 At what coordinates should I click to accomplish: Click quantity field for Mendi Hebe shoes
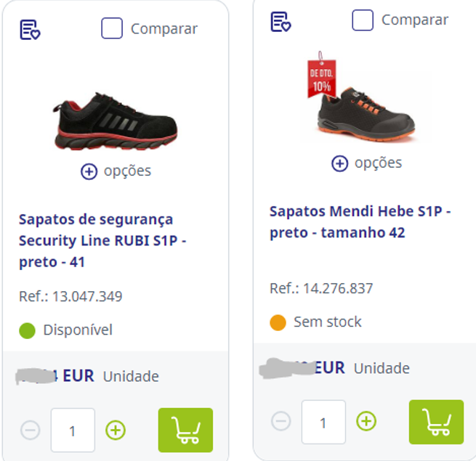click(x=323, y=422)
